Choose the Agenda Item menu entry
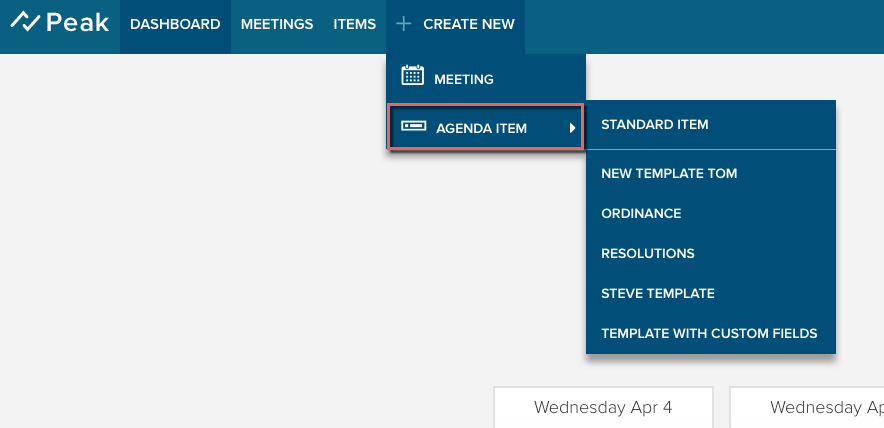 (481, 128)
